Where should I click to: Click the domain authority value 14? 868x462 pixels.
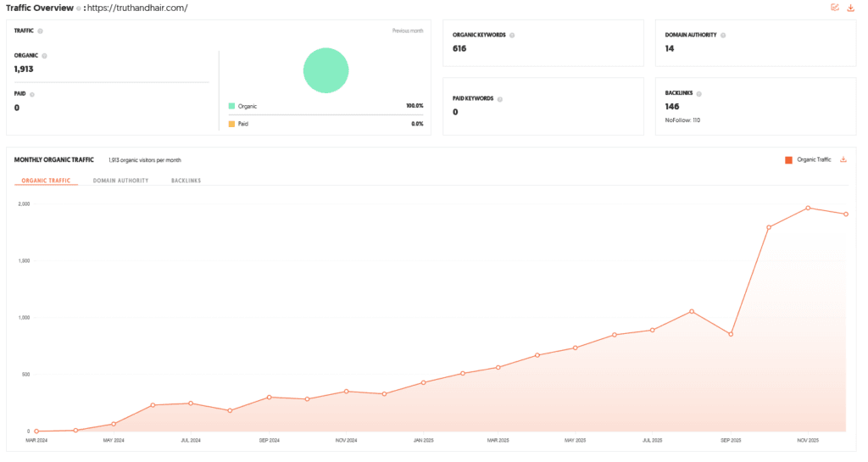[x=670, y=48]
